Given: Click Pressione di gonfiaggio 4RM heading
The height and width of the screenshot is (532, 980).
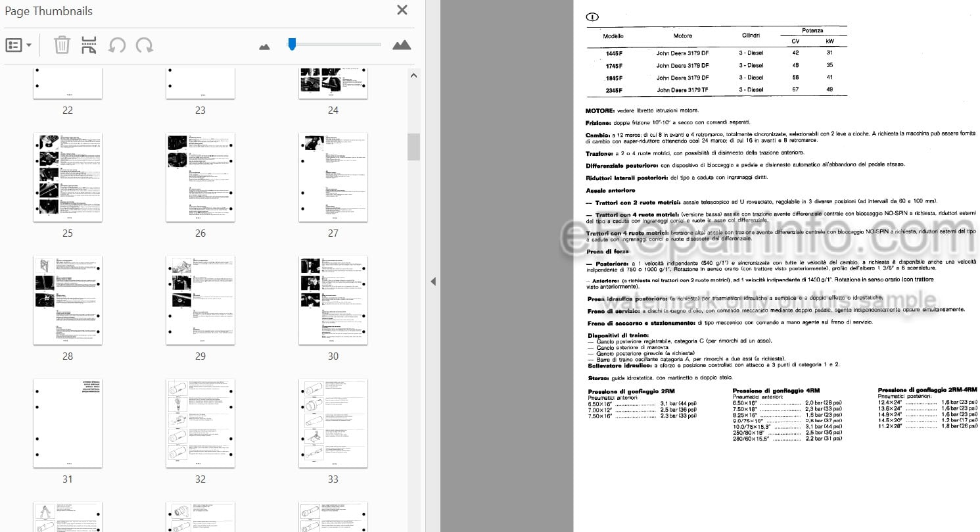Looking at the screenshot, I should 777,391.
